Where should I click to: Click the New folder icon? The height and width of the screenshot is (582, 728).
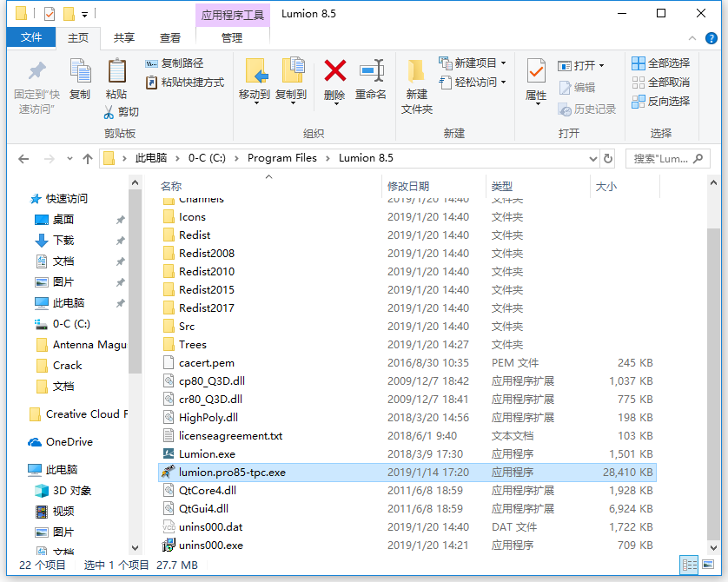(x=416, y=71)
